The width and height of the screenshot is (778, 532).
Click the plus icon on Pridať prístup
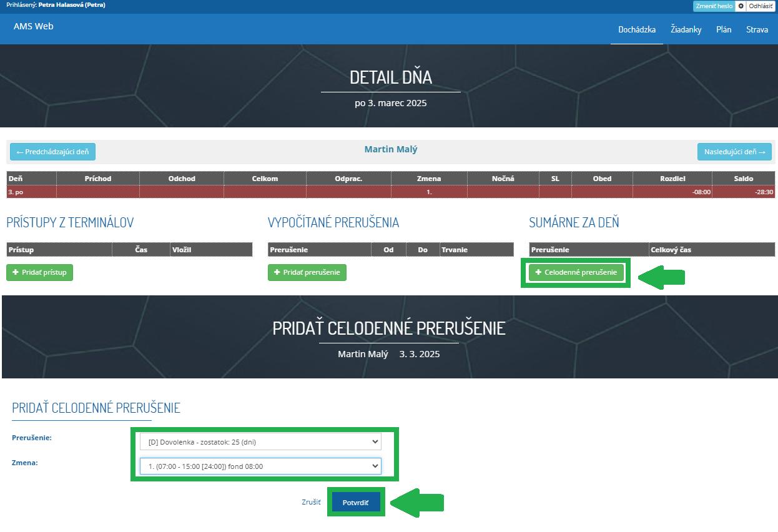[17, 272]
